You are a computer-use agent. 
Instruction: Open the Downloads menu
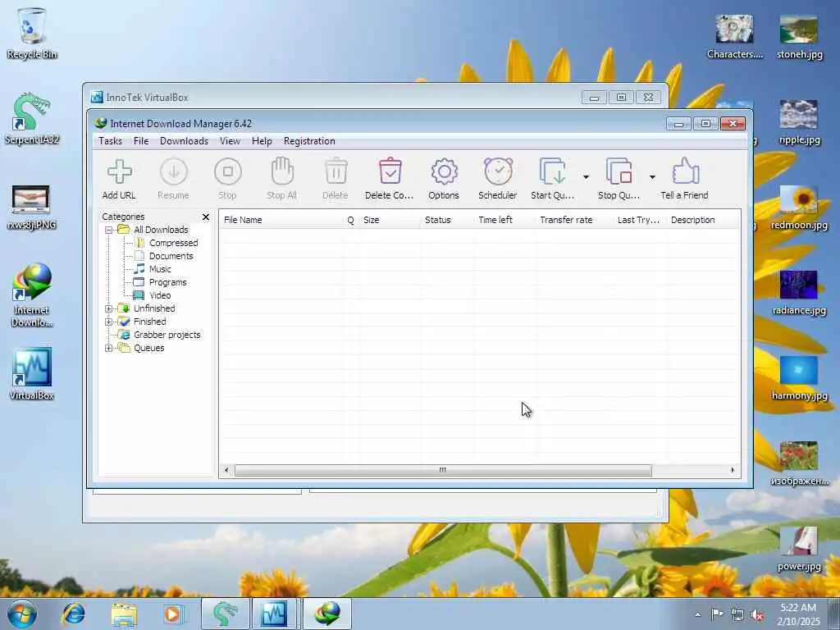(184, 141)
